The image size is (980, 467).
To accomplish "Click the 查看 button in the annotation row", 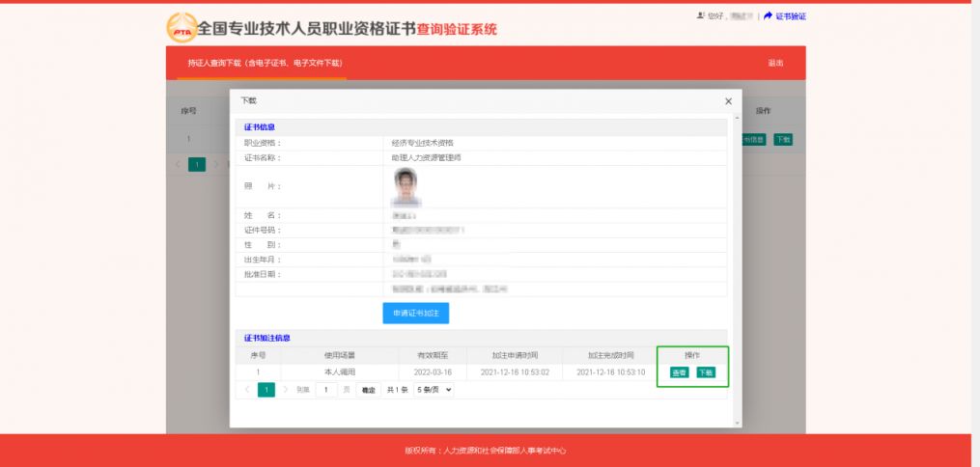I will pos(680,372).
